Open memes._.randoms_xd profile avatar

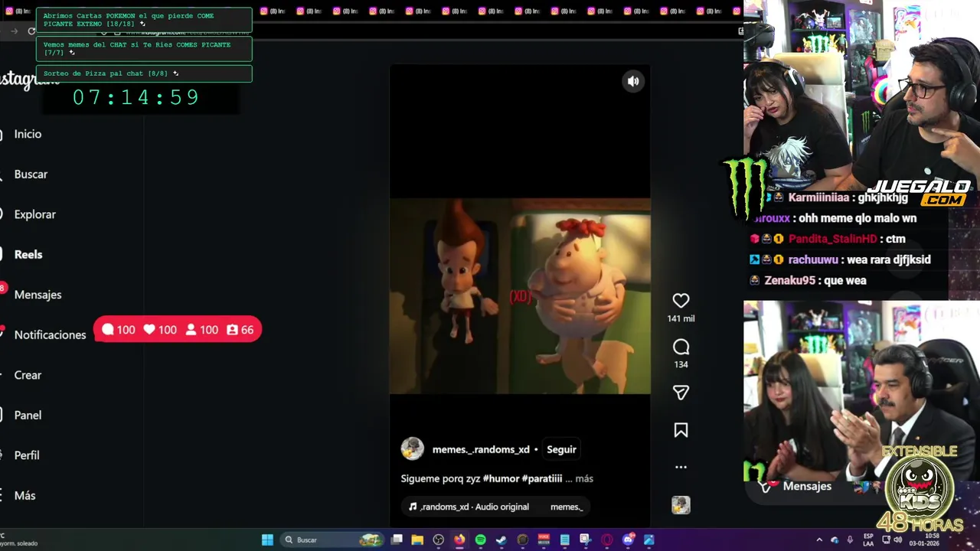coord(412,449)
